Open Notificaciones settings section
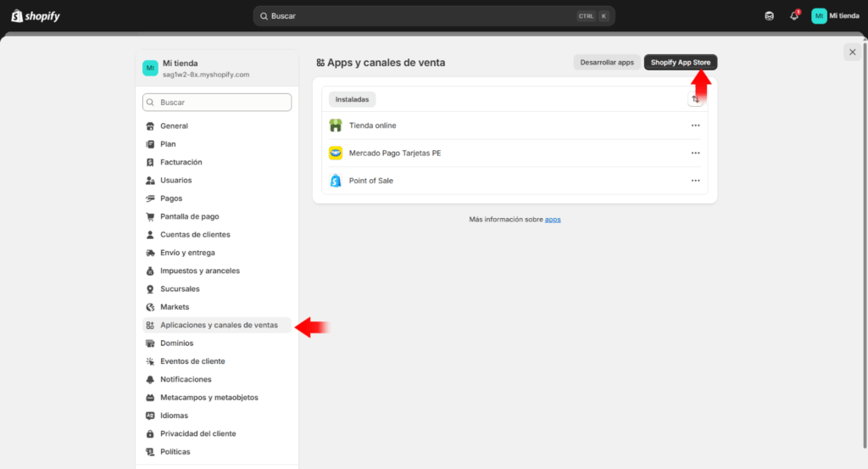Screen dimensions: 868x469 186,379
